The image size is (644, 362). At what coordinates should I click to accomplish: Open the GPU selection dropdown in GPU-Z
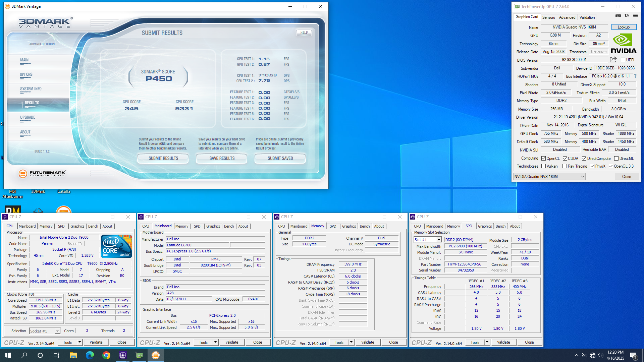click(549, 177)
